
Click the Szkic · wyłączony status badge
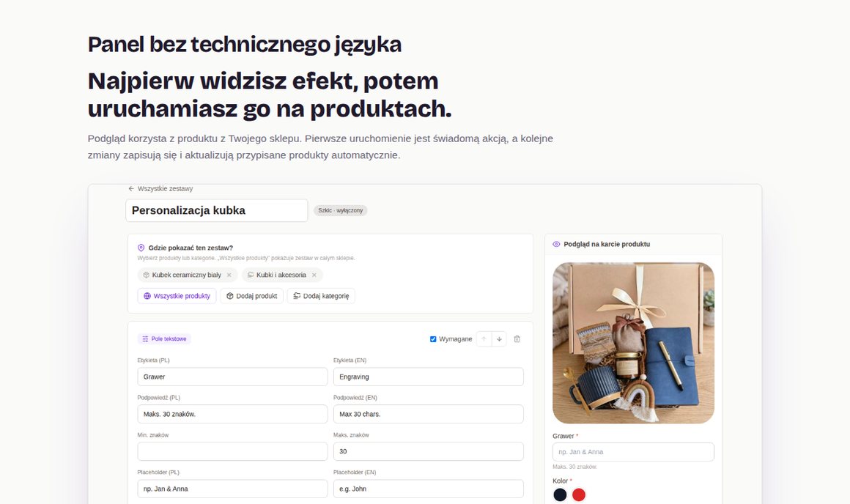point(341,210)
